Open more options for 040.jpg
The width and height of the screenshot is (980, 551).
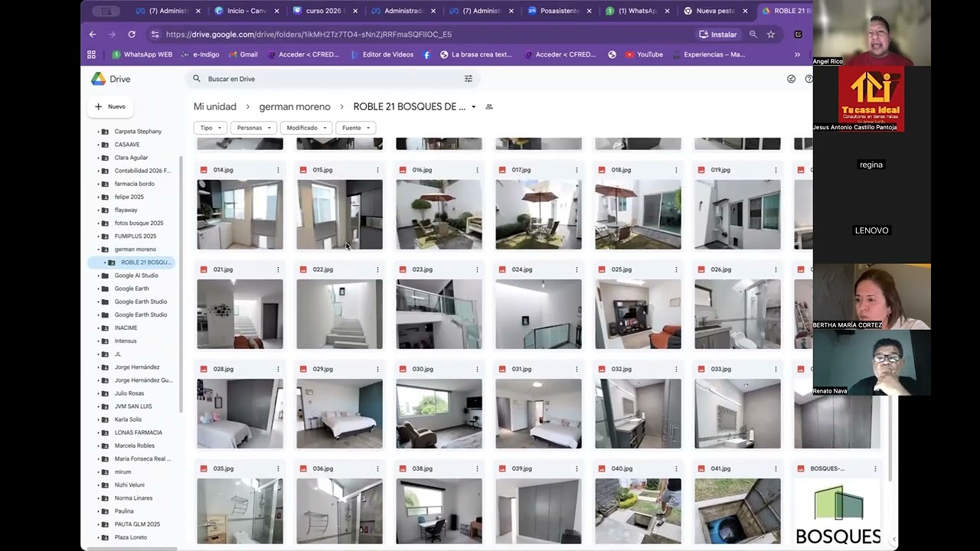pos(676,468)
